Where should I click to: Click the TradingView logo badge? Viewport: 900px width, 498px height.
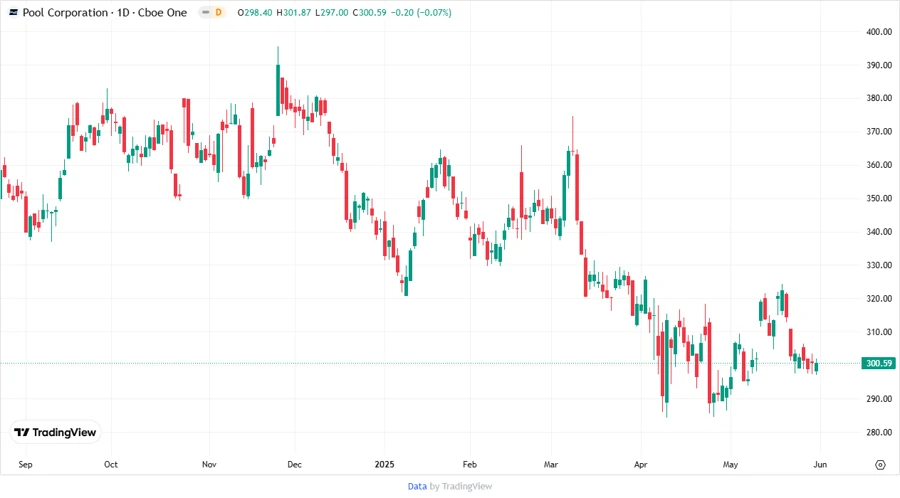[x=56, y=432]
